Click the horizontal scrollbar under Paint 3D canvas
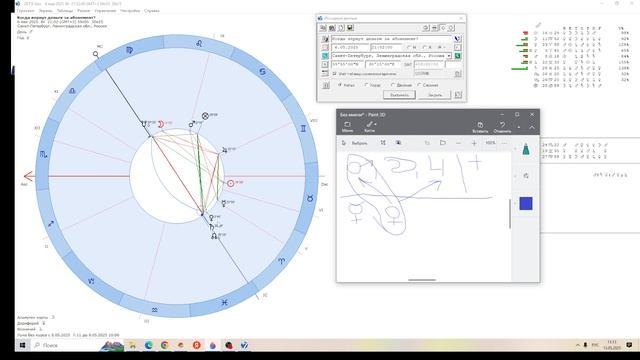Screen dimensions: 640x360 422,280
